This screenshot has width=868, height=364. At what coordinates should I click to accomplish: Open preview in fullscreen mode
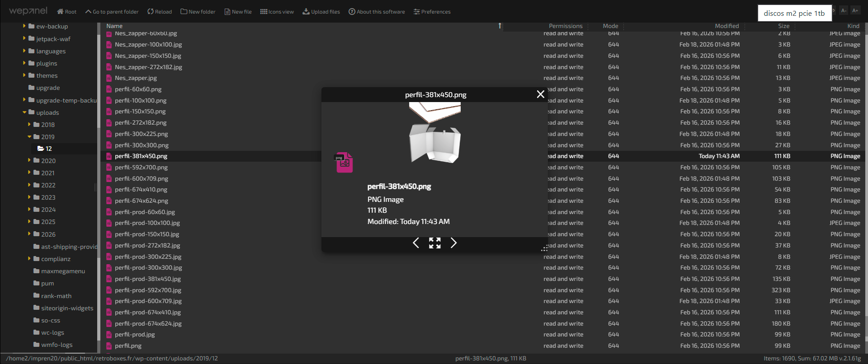(x=434, y=243)
